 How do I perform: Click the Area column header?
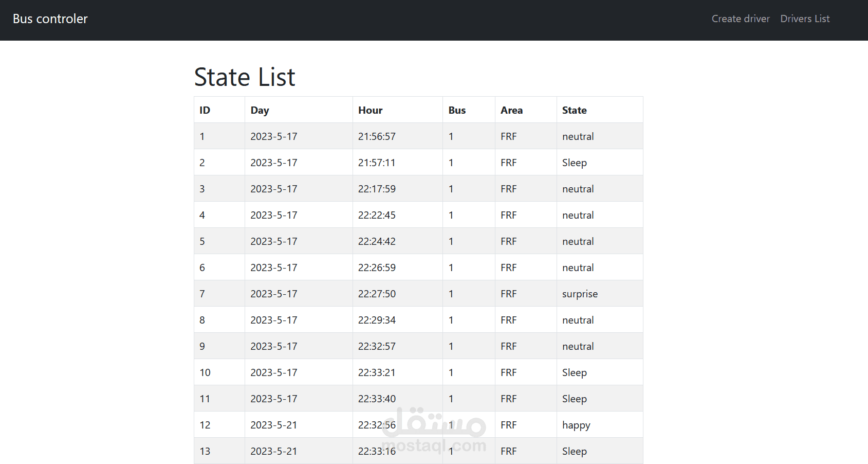tap(512, 110)
